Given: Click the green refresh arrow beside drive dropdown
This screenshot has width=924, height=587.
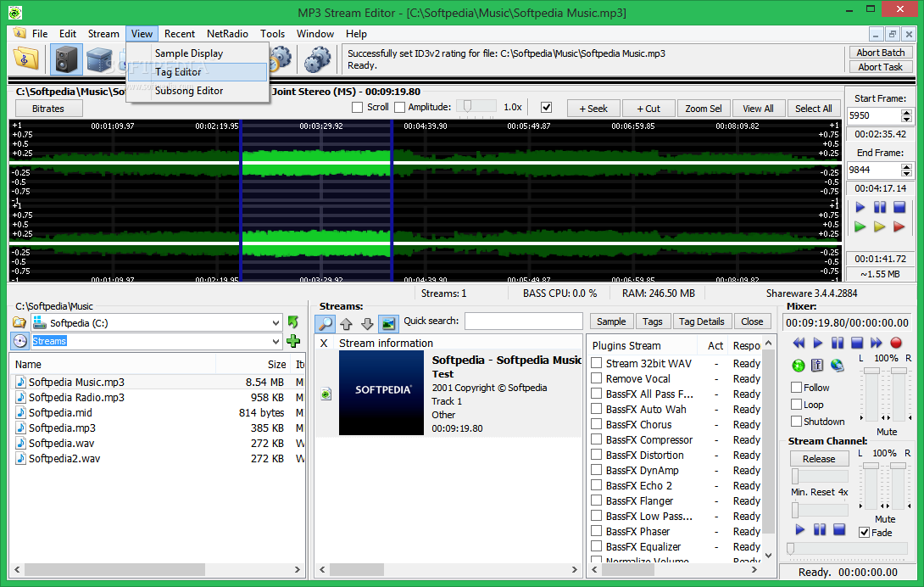Looking at the screenshot, I should point(292,322).
